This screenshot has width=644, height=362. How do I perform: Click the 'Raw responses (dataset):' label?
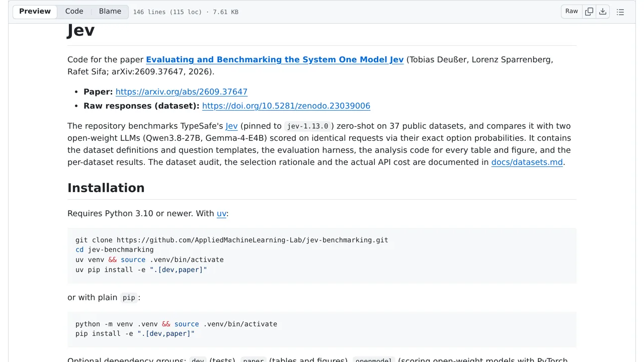click(141, 106)
